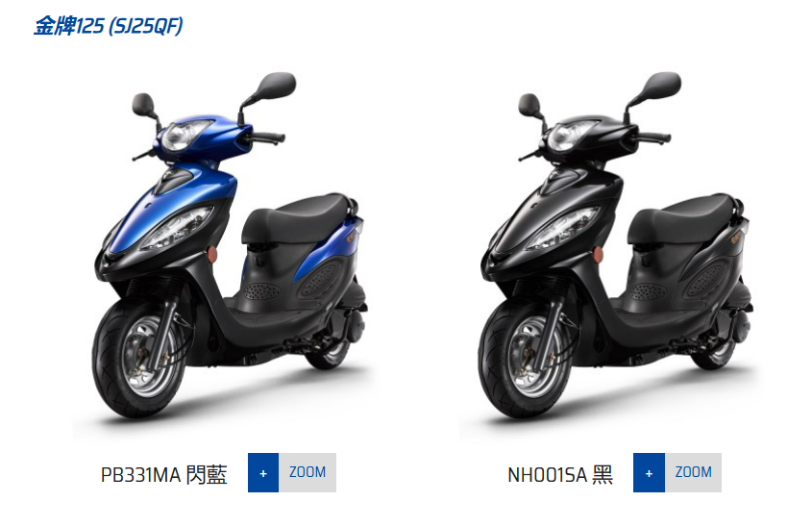The height and width of the screenshot is (527, 812).
Task: Click the black scooter's front wheel
Action: tap(525, 359)
